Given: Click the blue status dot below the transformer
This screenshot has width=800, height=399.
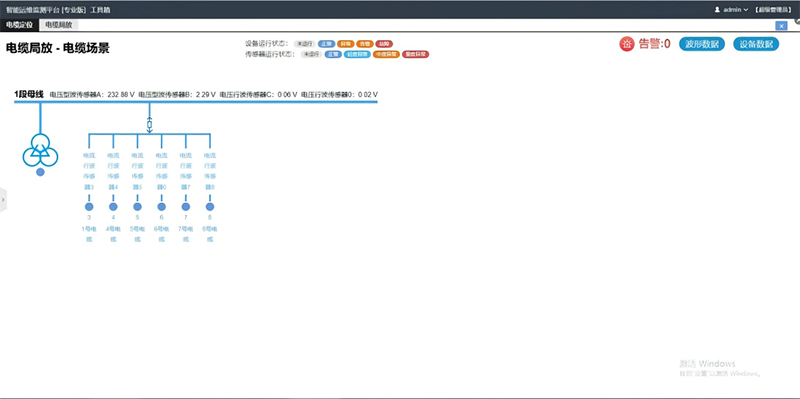Looking at the screenshot, I should [40, 172].
